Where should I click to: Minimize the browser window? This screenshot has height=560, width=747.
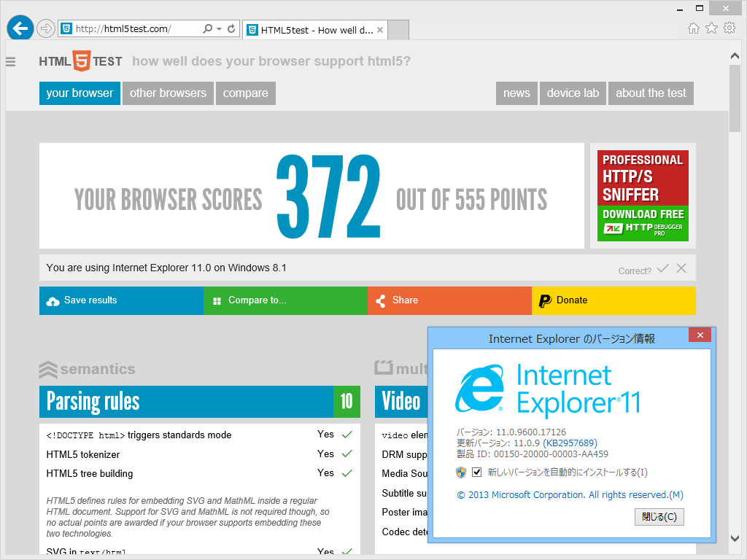click(680, 9)
